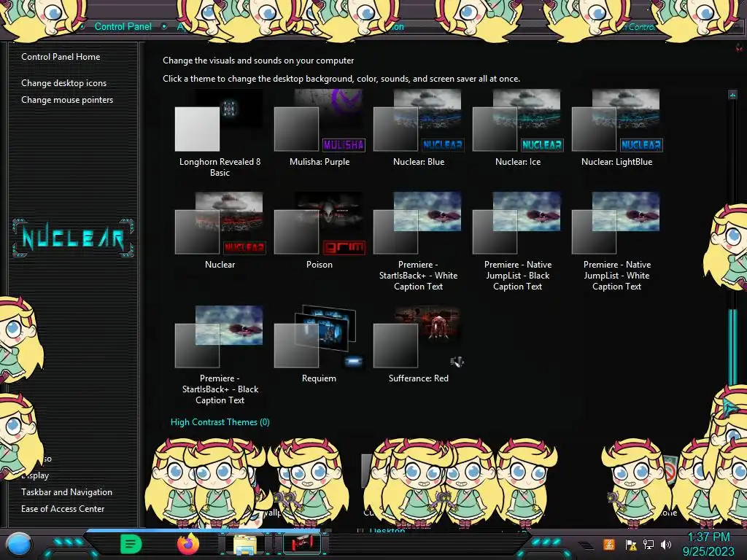Apply the red Nuclear theme
The image size is (747, 560).
click(220, 231)
